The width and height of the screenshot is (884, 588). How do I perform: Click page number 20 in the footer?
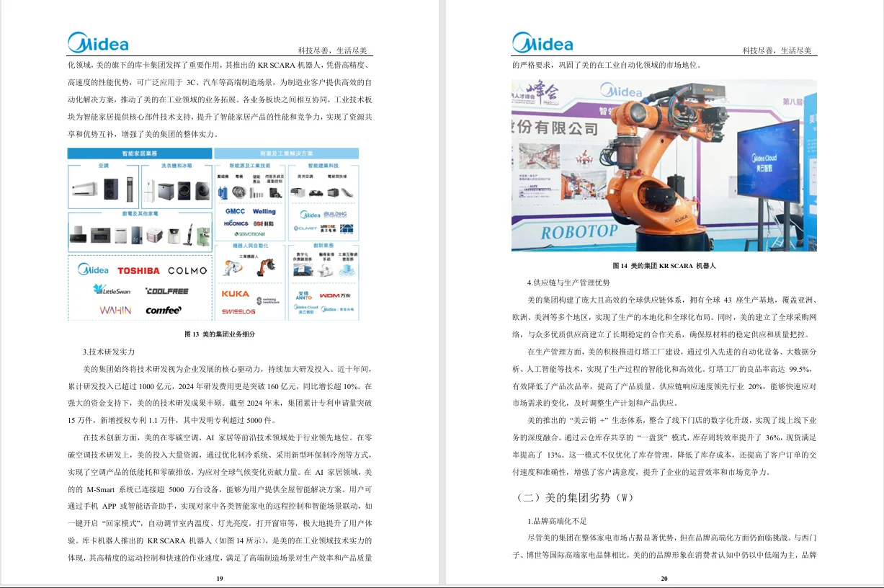click(664, 578)
